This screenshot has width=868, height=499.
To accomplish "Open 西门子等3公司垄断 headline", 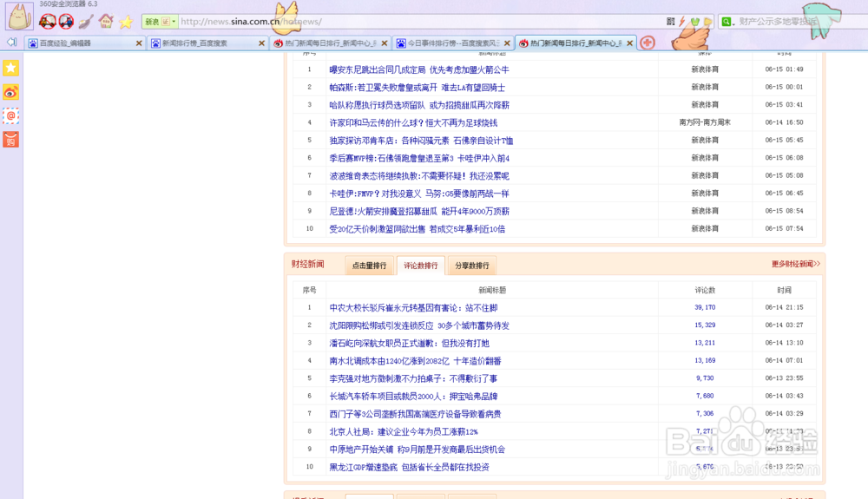I will point(415,414).
